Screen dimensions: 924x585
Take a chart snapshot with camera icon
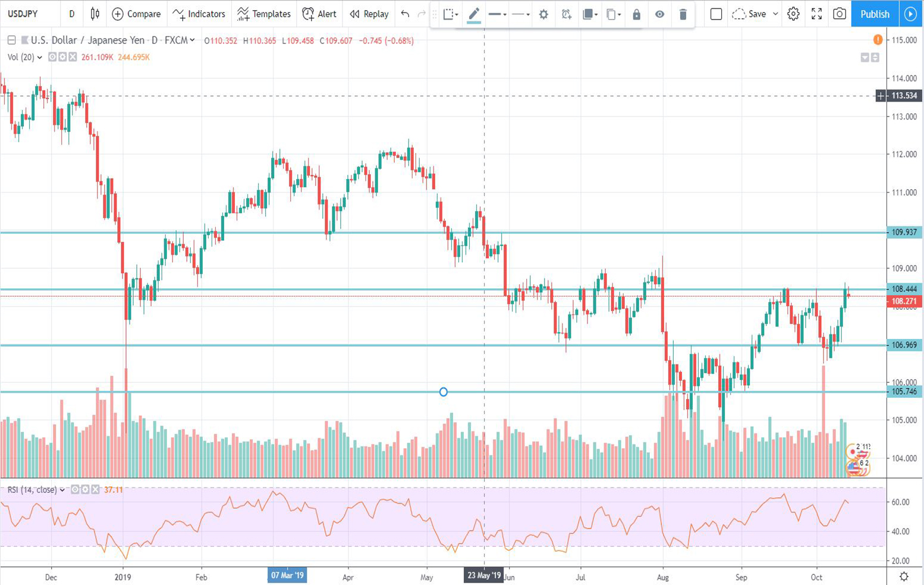pyautogui.click(x=840, y=14)
